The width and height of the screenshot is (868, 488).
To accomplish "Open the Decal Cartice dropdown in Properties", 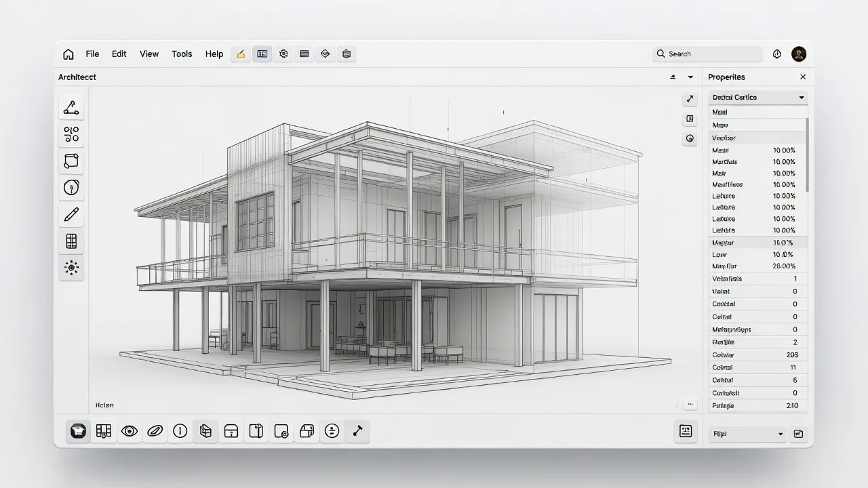I will (x=757, y=97).
